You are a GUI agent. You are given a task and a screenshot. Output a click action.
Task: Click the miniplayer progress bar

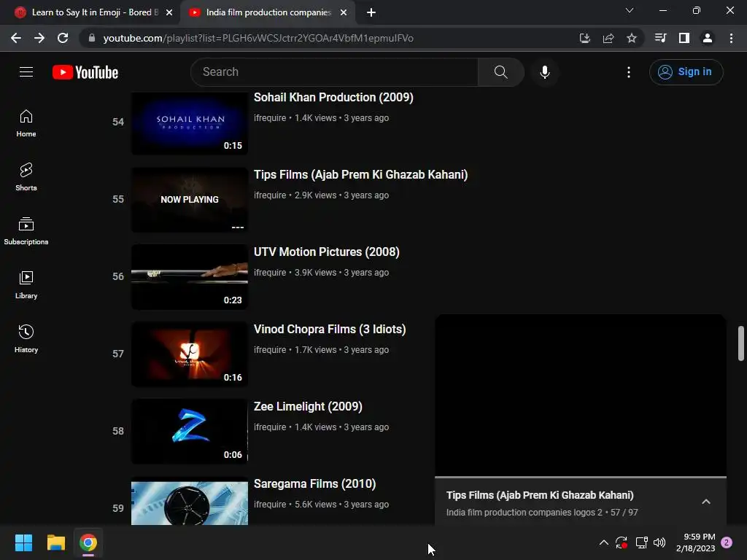tap(581, 477)
